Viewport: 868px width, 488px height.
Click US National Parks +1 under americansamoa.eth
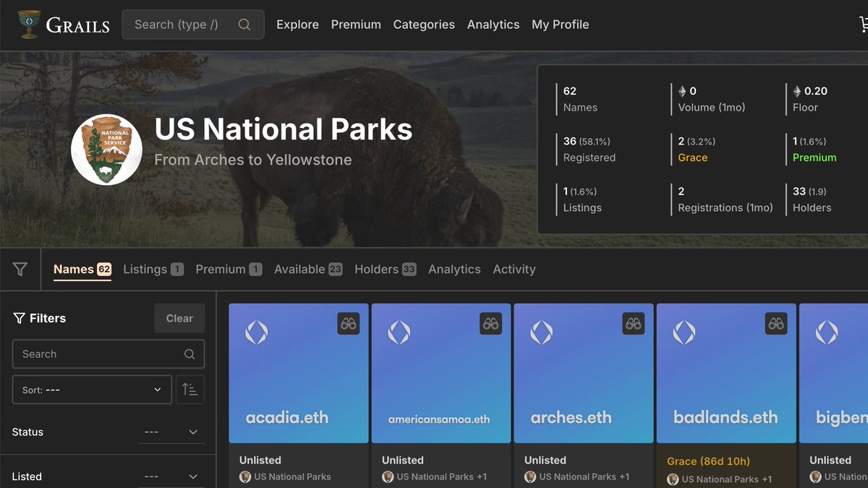click(x=442, y=477)
